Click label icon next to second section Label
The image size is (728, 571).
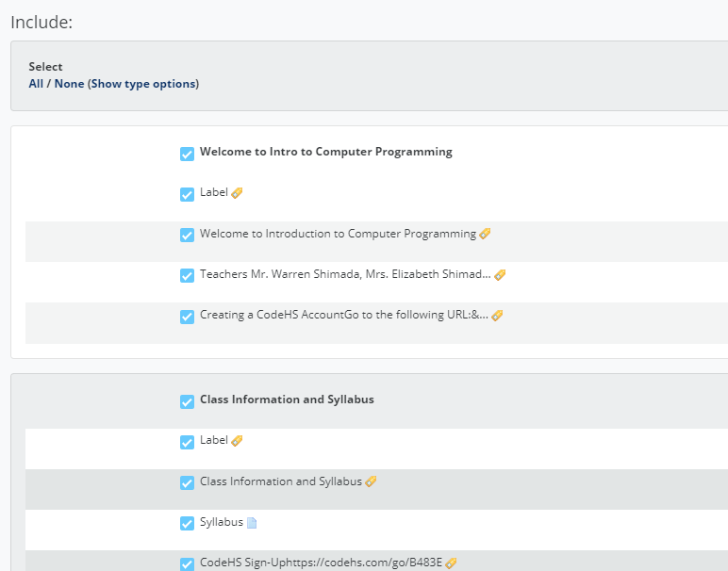(x=237, y=441)
